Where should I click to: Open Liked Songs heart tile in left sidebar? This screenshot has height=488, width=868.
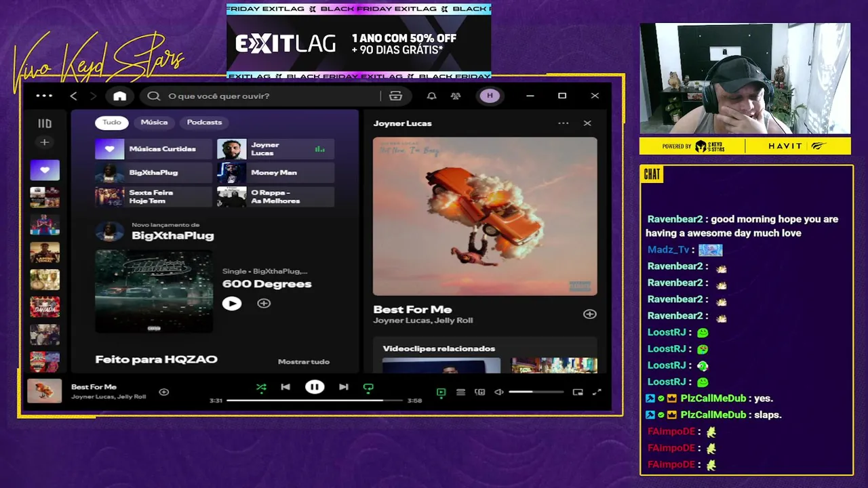45,169
